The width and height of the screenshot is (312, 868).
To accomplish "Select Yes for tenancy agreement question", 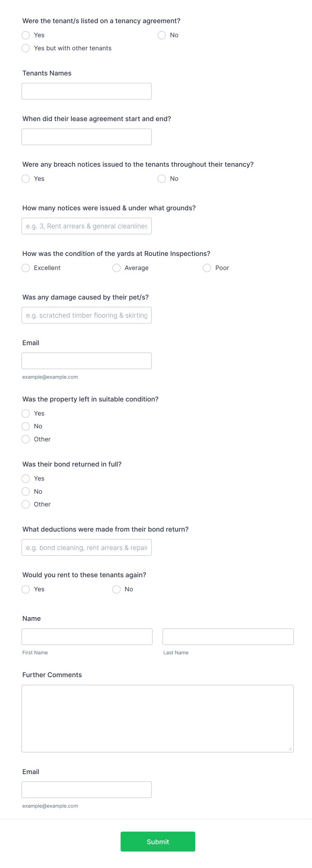I will (x=25, y=35).
